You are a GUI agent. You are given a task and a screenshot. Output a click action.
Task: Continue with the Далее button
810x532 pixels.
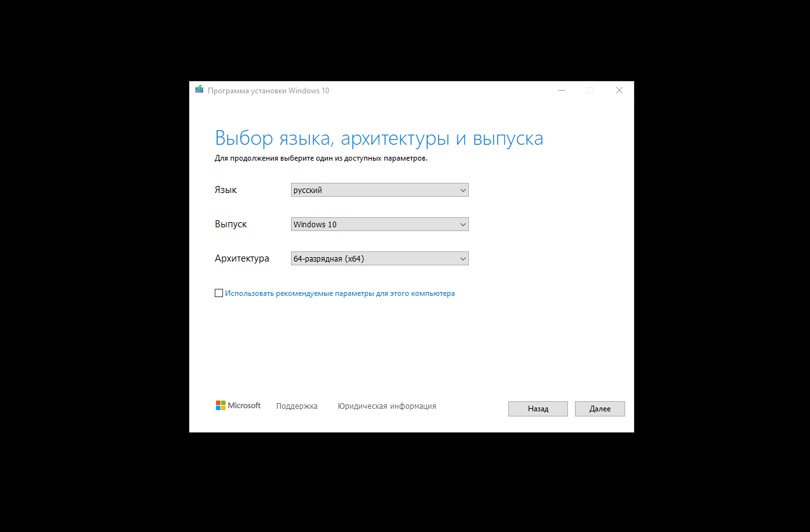(x=600, y=409)
